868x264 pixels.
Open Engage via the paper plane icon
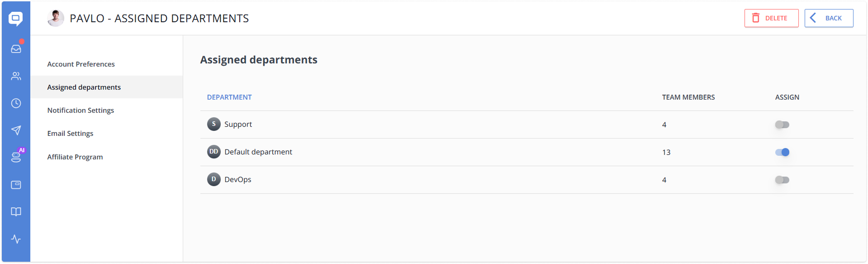[16, 130]
